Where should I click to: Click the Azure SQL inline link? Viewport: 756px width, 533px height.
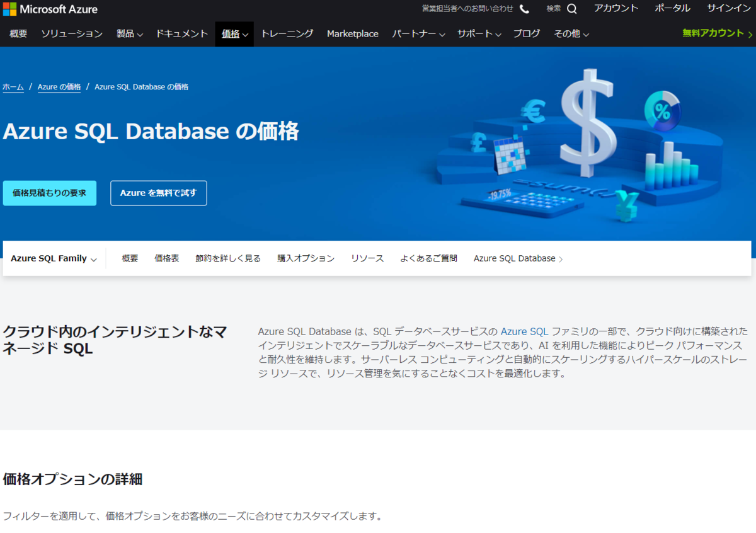click(x=525, y=330)
